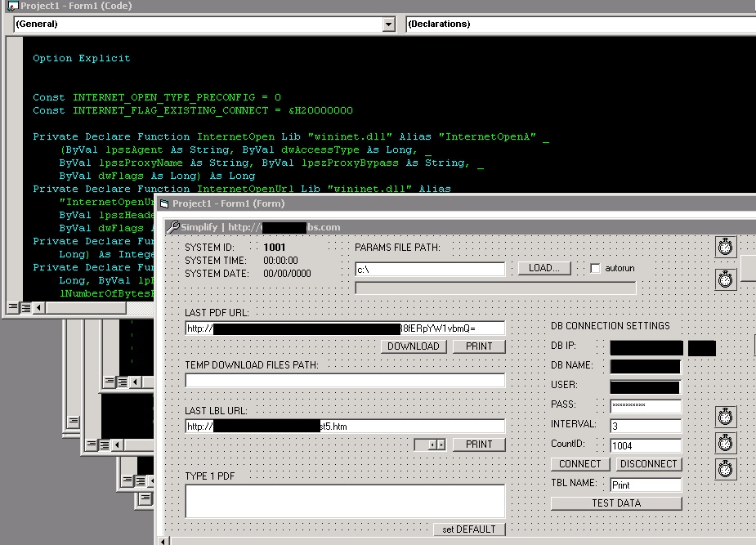Select the LAST PDF URL: label
756x545 pixels.
[x=217, y=313]
